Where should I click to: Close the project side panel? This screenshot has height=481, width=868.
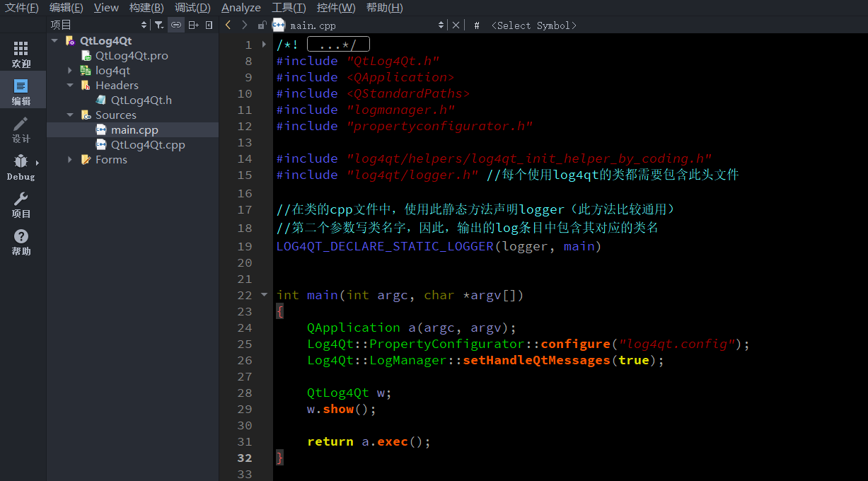point(209,25)
